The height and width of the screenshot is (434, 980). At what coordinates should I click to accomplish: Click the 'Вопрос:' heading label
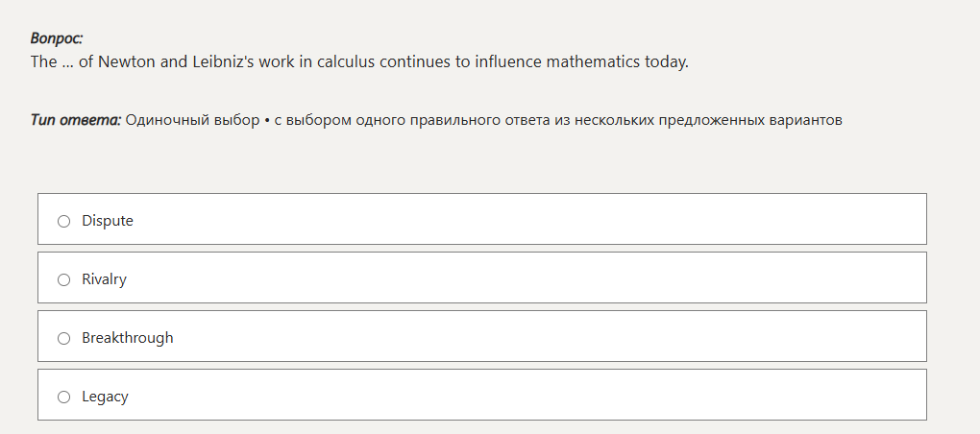pos(57,38)
